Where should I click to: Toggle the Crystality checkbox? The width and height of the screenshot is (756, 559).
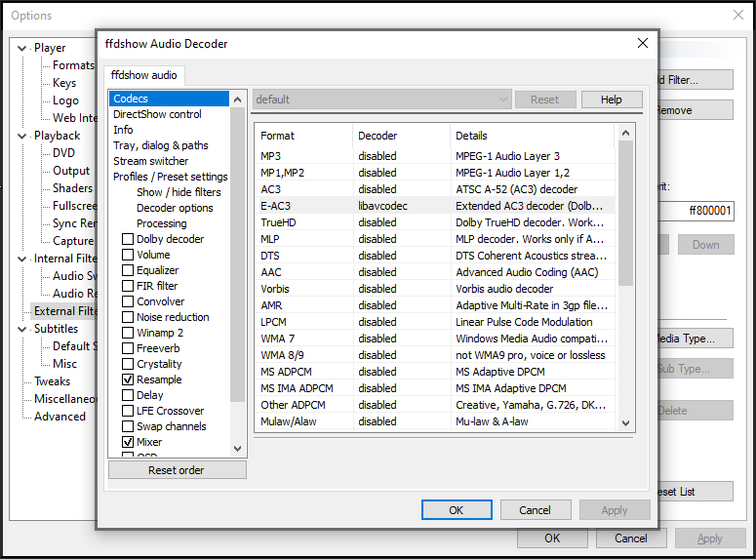pyautogui.click(x=128, y=364)
